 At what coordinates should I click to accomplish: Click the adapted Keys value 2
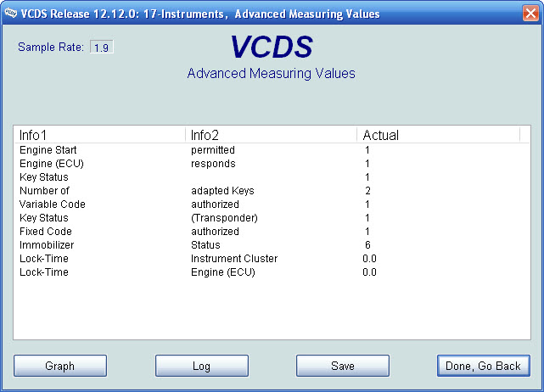(367, 190)
